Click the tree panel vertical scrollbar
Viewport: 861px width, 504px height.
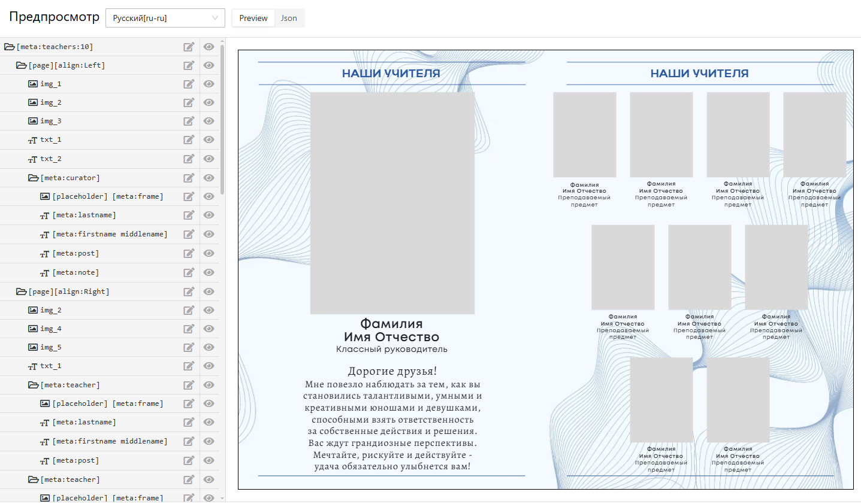pyautogui.click(x=222, y=120)
